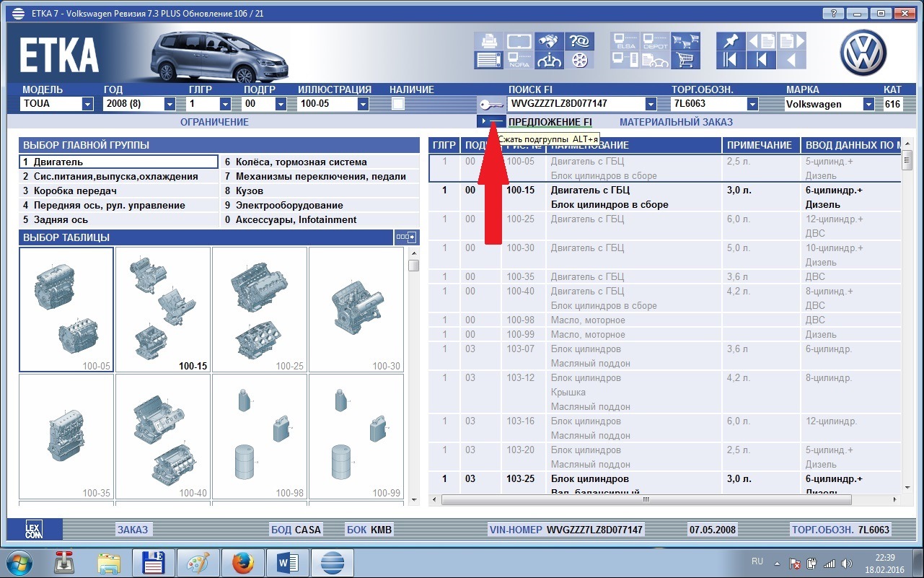Click in the ПОИСК FI VIN input field
924x578 pixels.
tap(576, 104)
